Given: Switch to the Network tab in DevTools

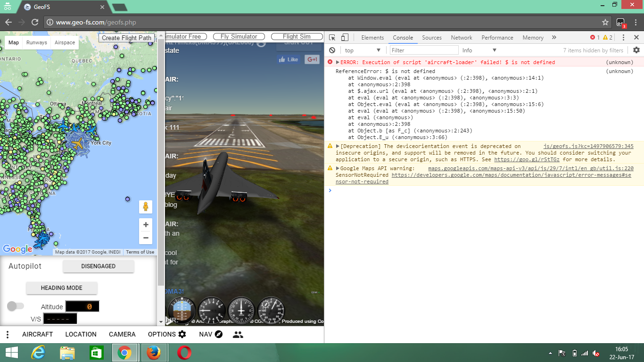Looking at the screenshot, I should (462, 37).
